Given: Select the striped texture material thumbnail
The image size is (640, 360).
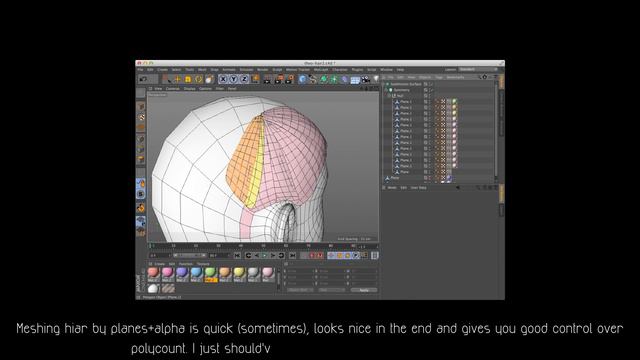Looking at the screenshot, I should pyautogui.click(x=168, y=289).
